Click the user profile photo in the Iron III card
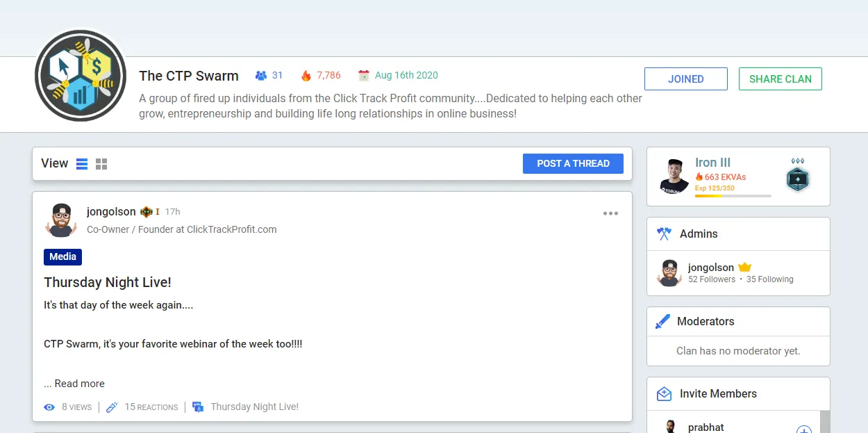 [674, 177]
